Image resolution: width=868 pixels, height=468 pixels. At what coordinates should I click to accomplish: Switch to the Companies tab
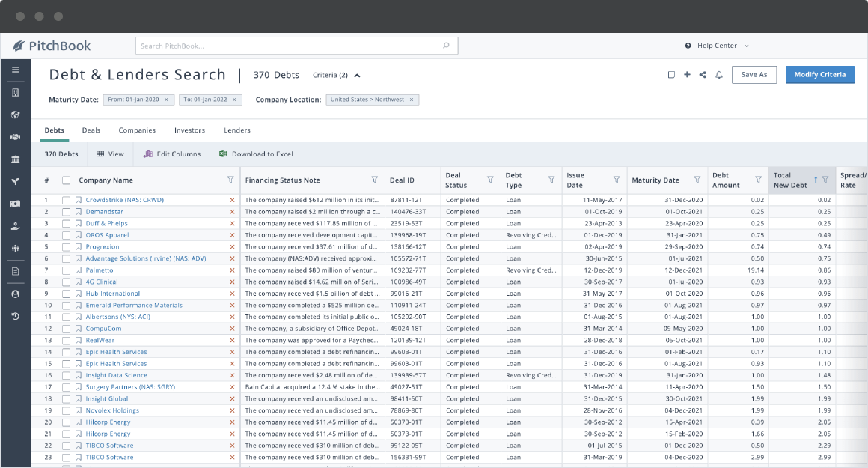(137, 130)
